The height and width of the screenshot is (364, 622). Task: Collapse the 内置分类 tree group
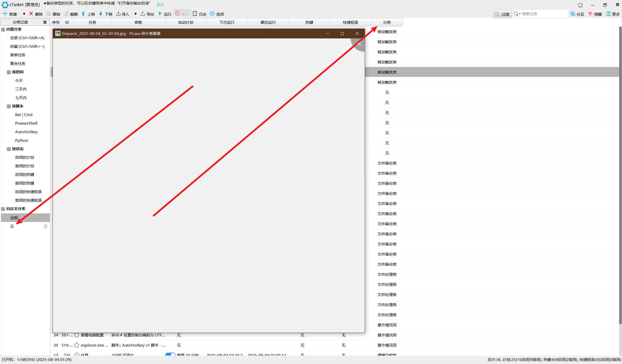[x=3, y=30]
